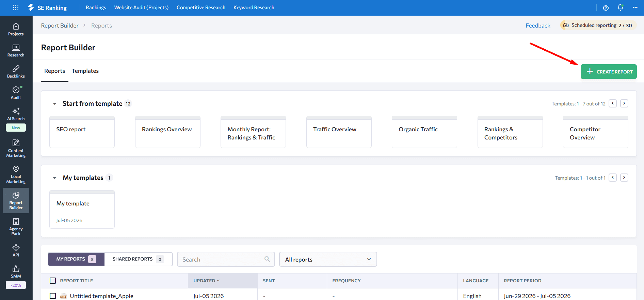Choose the Rankings & Competitors template
Screen dimensions: 644x300
click(x=510, y=132)
